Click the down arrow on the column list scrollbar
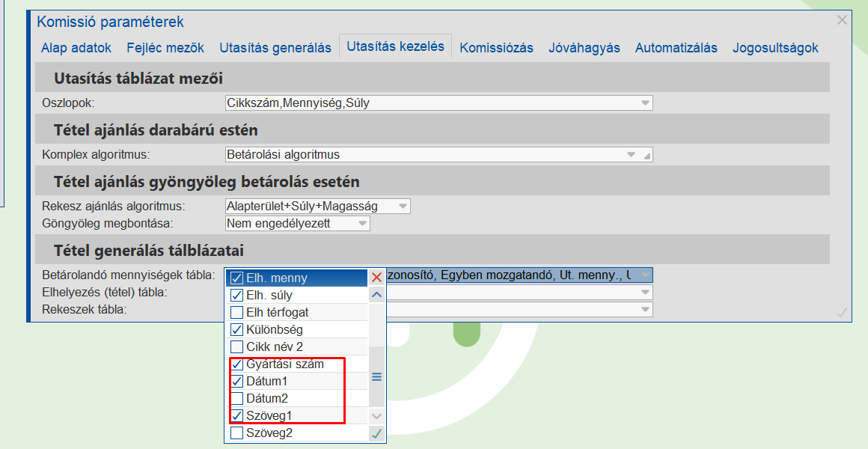The width and height of the screenshot is (868, 449). coord(376,415)
